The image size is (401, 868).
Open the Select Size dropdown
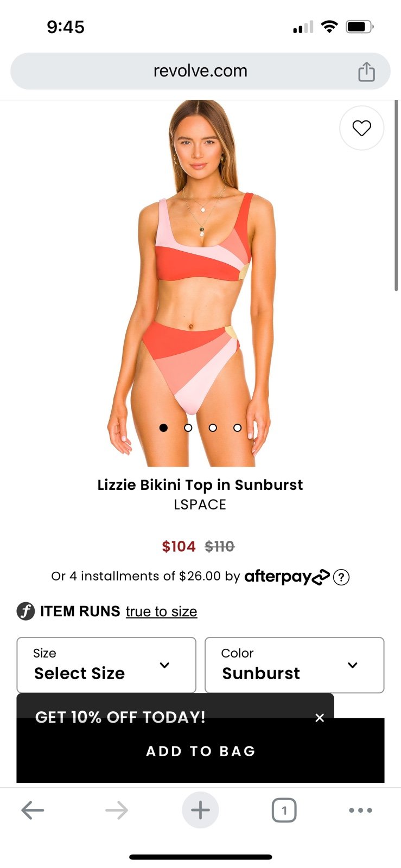point(106,665)
